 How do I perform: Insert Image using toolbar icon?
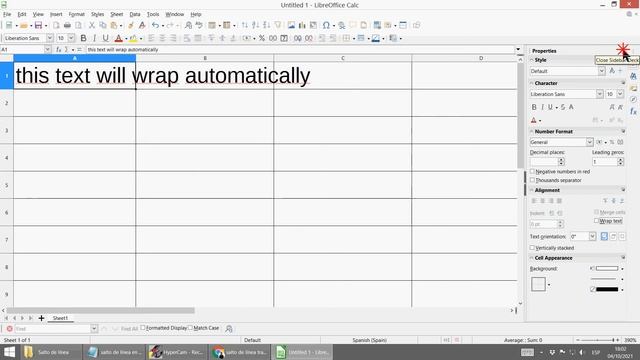coord(291,25)
